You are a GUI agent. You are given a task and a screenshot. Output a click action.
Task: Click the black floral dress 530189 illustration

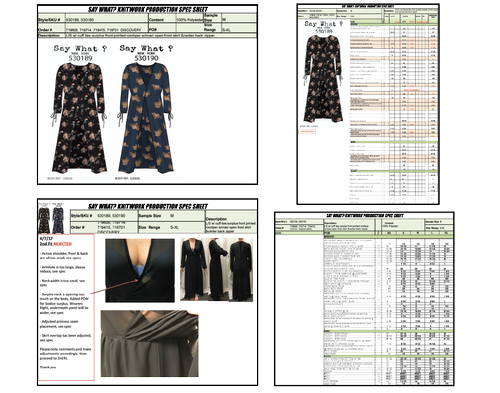click(79, 118)
